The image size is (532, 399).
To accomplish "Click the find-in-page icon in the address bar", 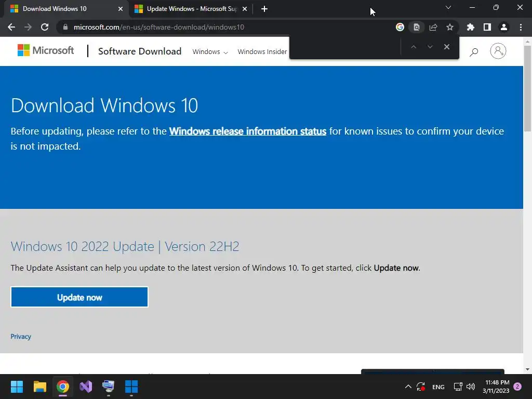I will (x=417, y=27).
